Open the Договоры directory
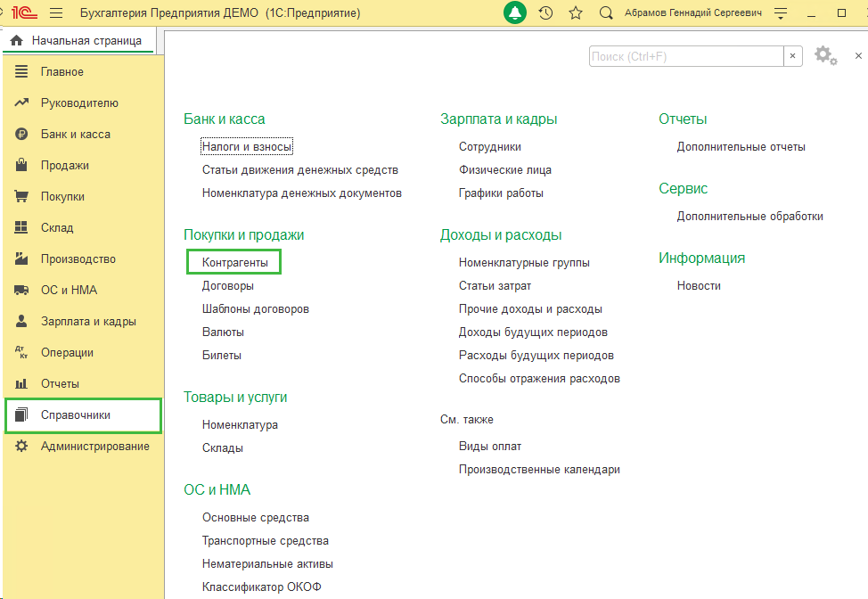The image size is (868, 599). (x=227, y=285)
